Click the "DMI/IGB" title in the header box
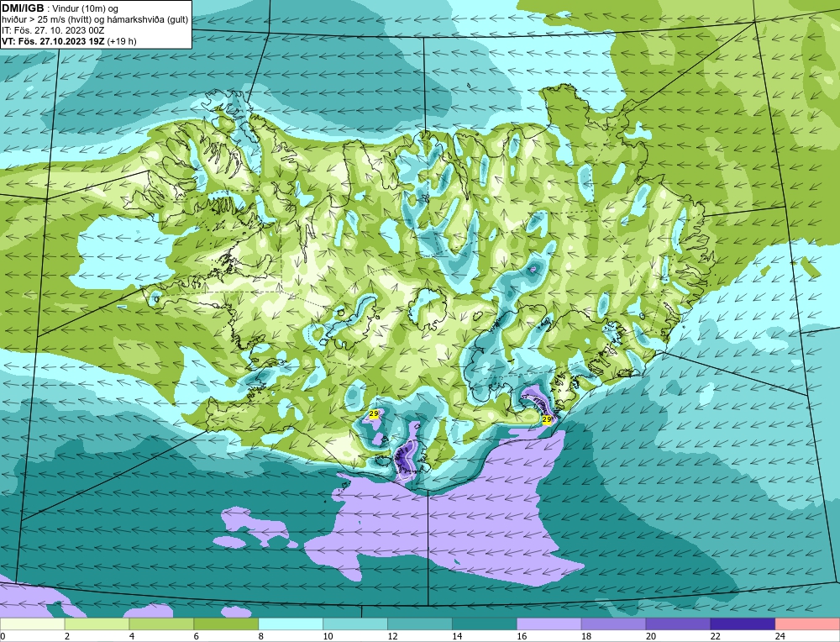 coord(23,8)
